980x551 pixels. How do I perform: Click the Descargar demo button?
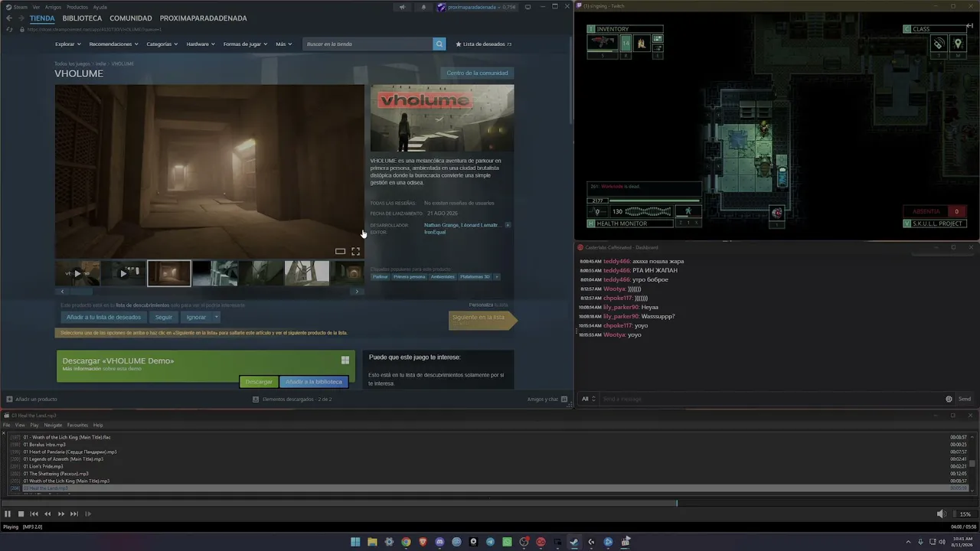point(259,382)
